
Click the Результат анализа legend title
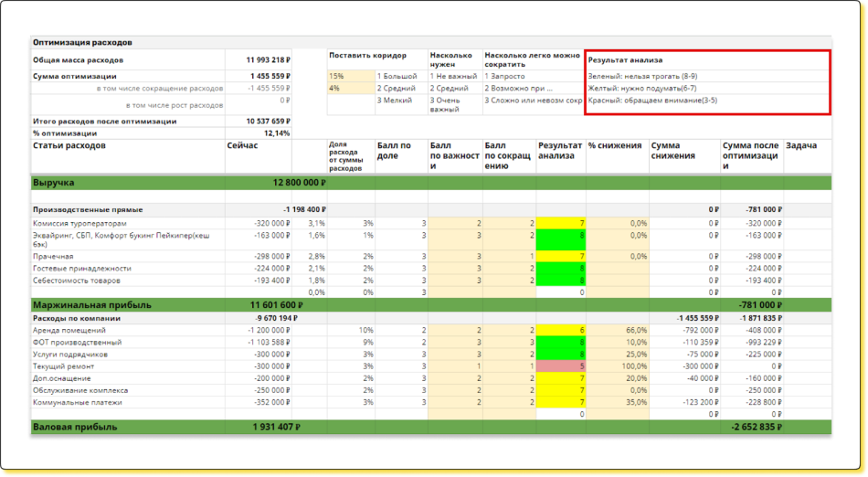626,59
